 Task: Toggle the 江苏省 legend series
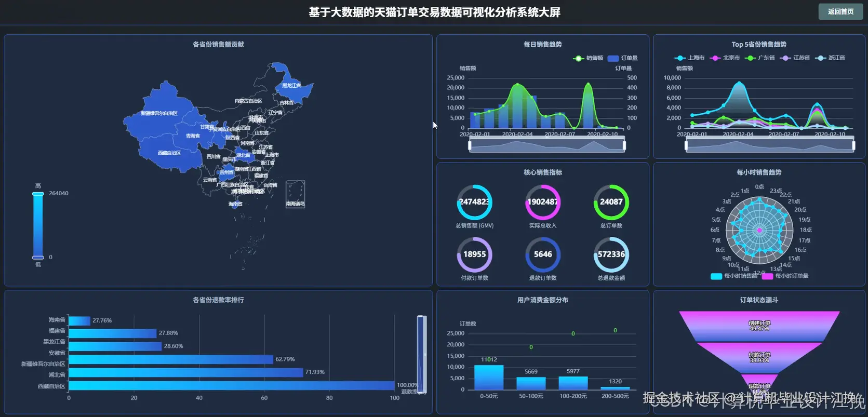click(x=795, y=58)
